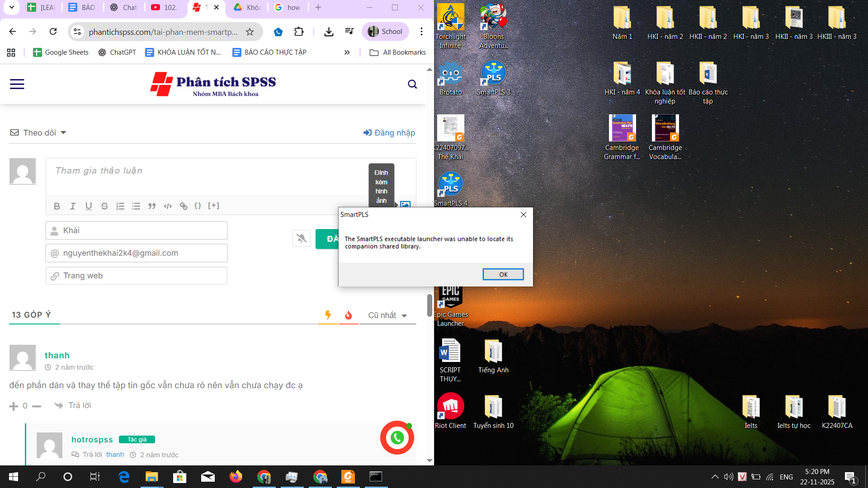
Task: Click the Italic formatting icon
Action: 73,206
